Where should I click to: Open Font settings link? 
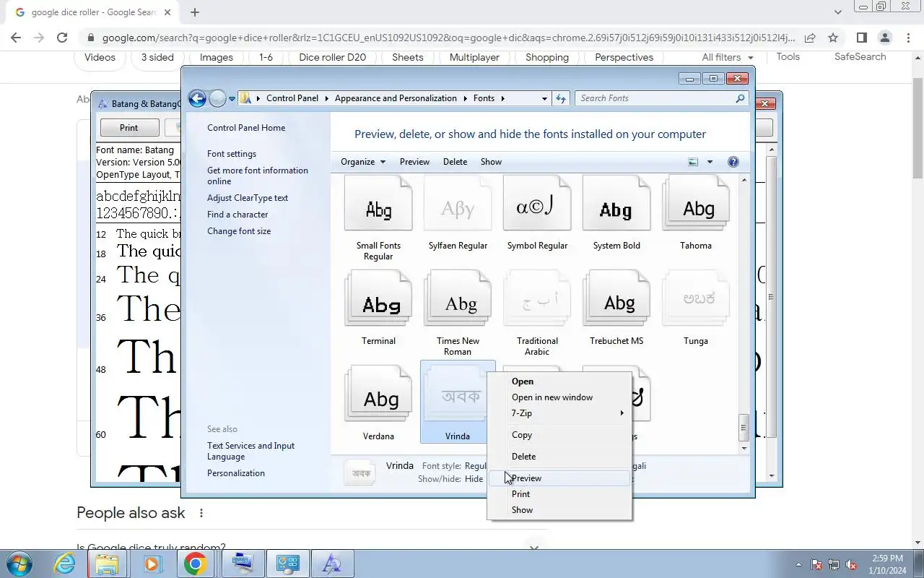(232, 154)
